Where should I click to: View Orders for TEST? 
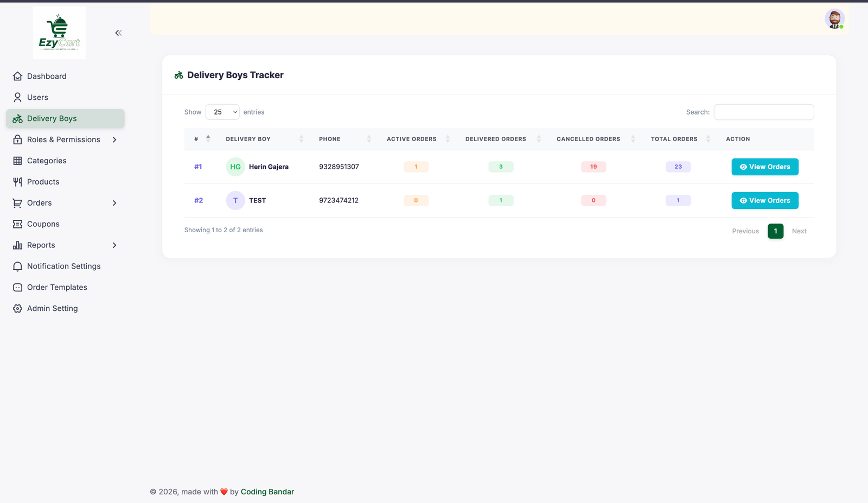point(765,201)
